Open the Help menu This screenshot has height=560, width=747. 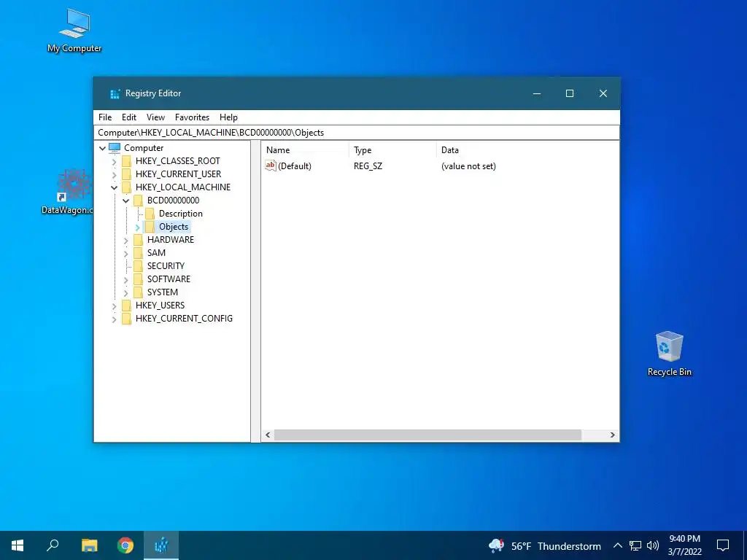coord(228,117)
